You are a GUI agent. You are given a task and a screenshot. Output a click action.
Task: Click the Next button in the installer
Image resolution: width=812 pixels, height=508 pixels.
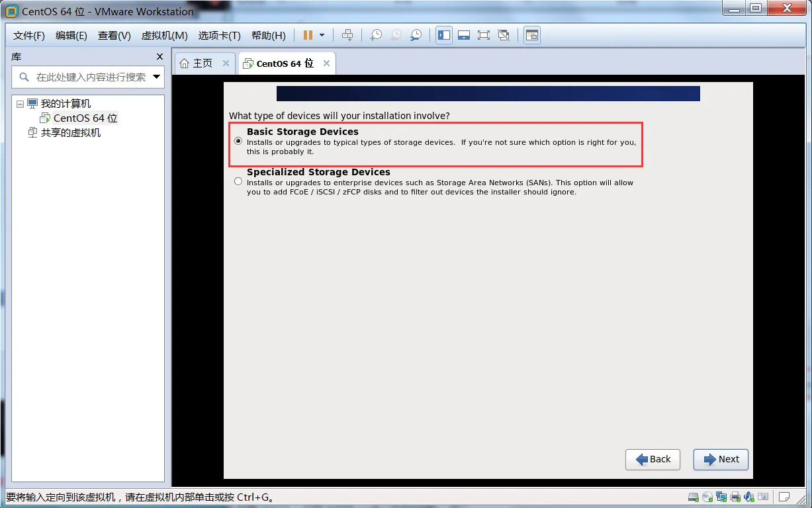721,460
